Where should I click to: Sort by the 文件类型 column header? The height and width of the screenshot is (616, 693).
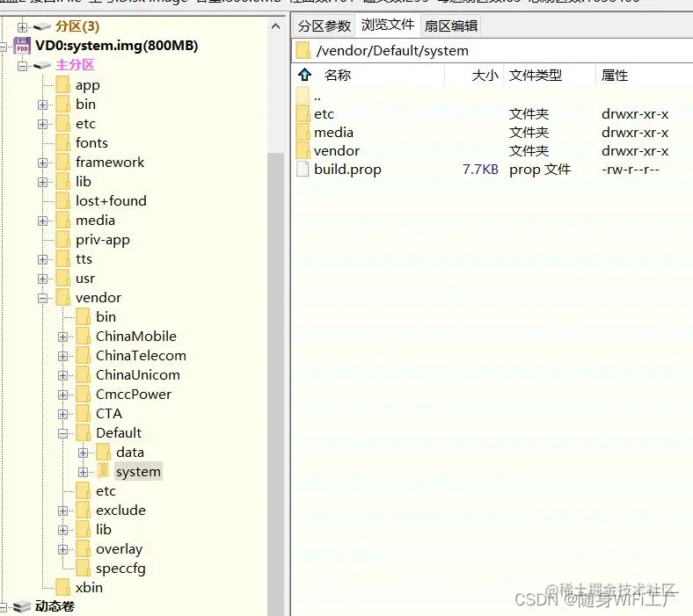pos(535,75)
